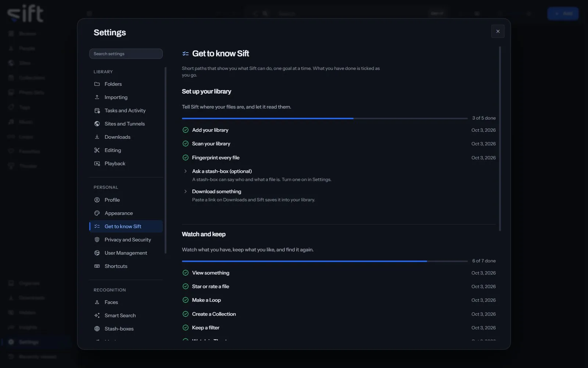Click the Privacy and Security shield icon
Viewport: 588px width, 368px height.
click(97, 240)
